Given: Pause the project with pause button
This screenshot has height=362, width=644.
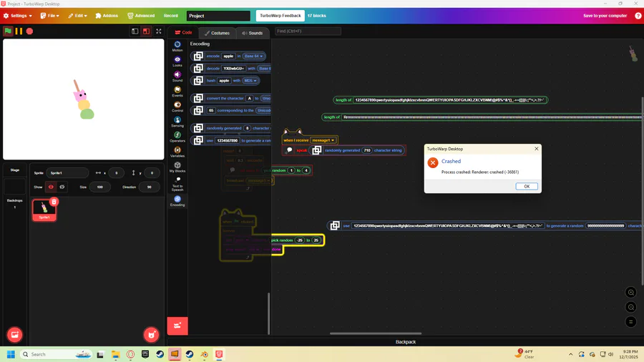Looking at the screenshot, I should pyautogui.click(x=19, y=31).
